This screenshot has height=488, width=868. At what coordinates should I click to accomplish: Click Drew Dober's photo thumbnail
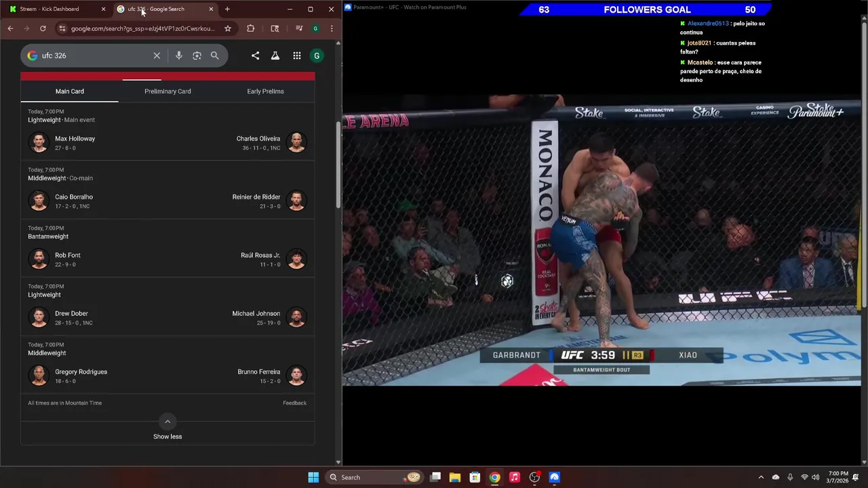(39, 317)
